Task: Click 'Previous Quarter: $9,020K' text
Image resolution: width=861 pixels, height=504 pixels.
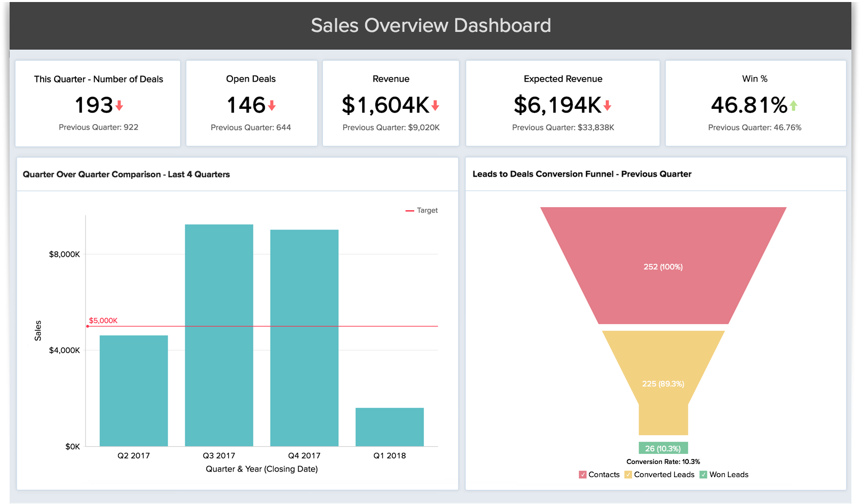Action: click(391, 127)
